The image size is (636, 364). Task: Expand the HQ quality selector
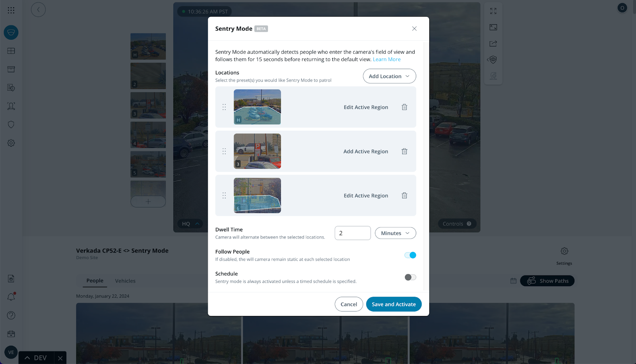(190, 224)
